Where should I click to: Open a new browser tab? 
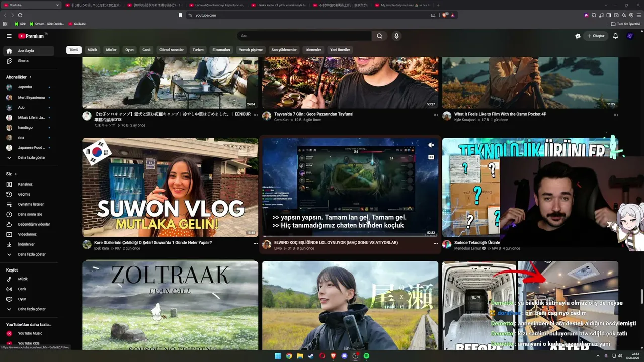tap(438, 5)
